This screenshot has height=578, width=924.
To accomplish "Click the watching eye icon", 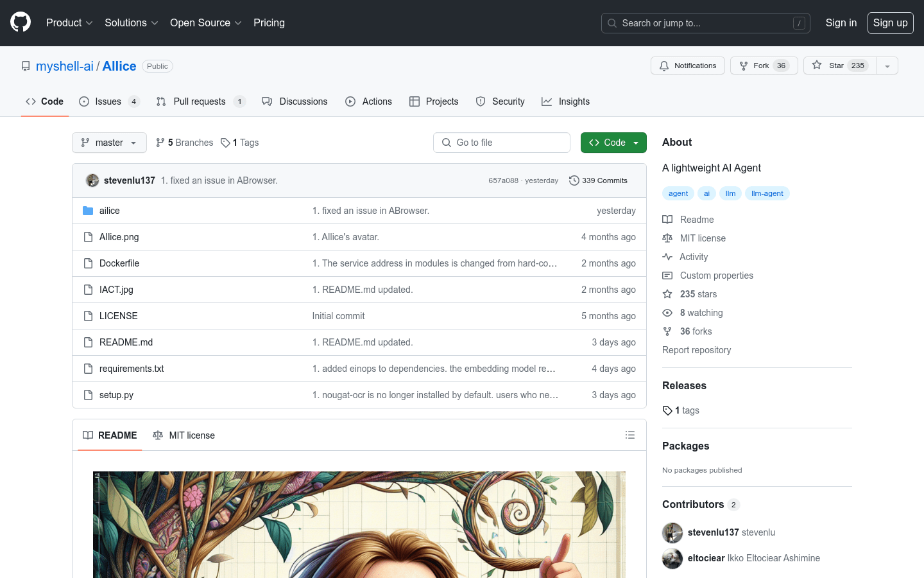I will tap(667, 313).
